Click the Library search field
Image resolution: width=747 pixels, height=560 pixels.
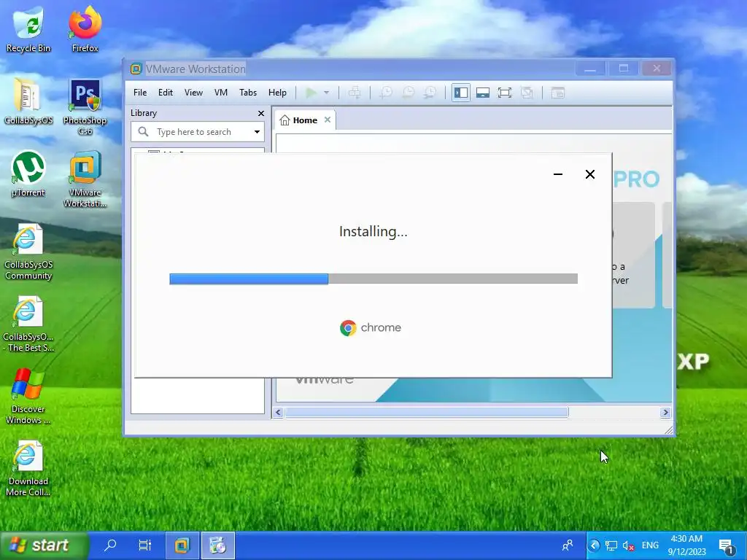[x=198, y=132]
